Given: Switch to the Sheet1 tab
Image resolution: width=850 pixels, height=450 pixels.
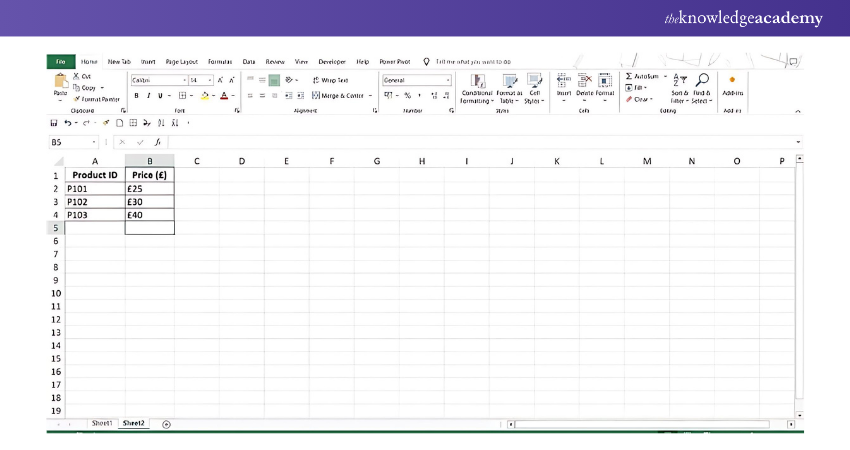Looking at the screenshot, I should 102,424.
